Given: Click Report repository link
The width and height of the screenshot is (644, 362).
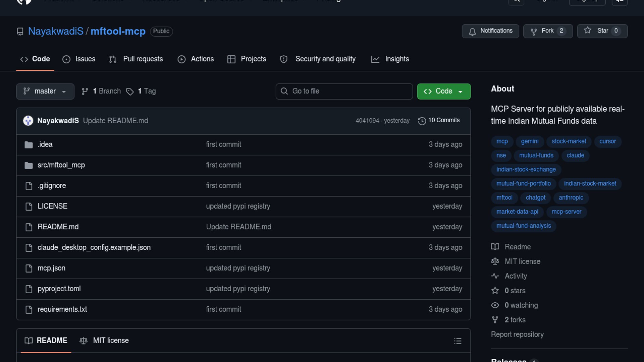Looking at the screenshot, I should coord(517,334).
